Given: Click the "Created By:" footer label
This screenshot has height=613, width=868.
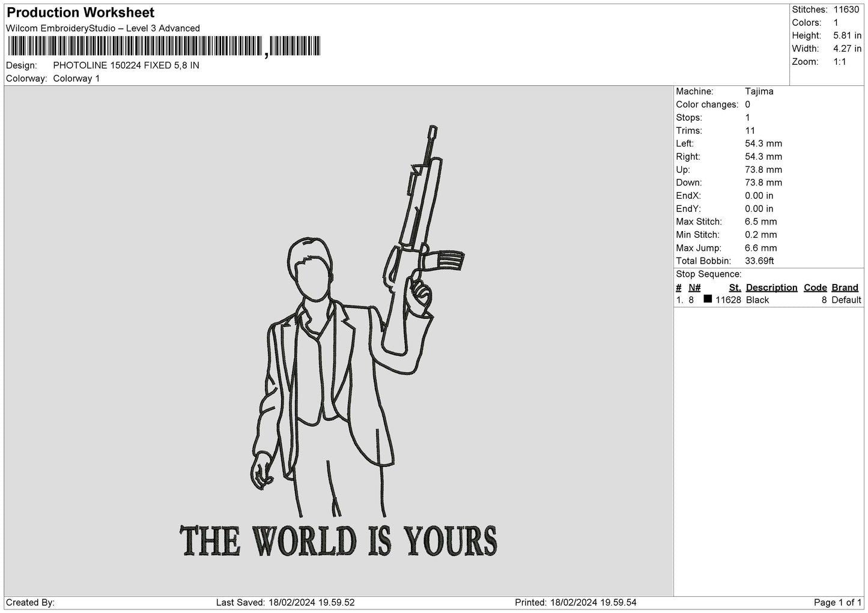Looking at the screenshot, I should [x=31, y=602].
